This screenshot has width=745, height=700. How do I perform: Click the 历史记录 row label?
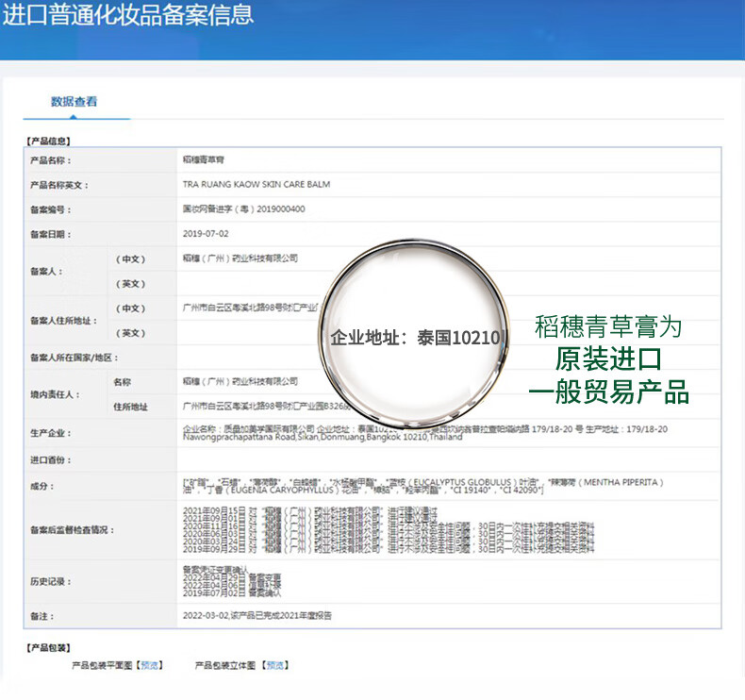click(50, 582)
